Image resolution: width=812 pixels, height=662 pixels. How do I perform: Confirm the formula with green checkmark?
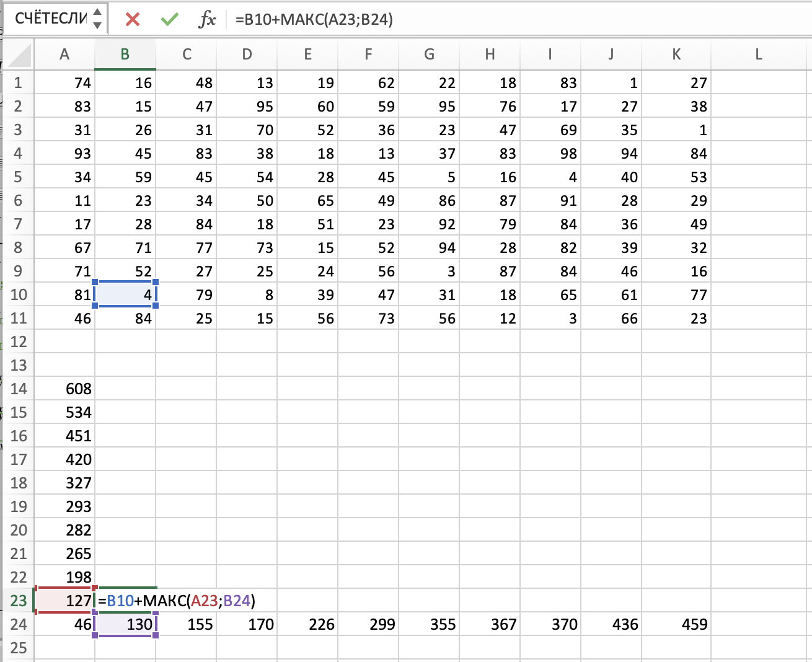(169, 19)
